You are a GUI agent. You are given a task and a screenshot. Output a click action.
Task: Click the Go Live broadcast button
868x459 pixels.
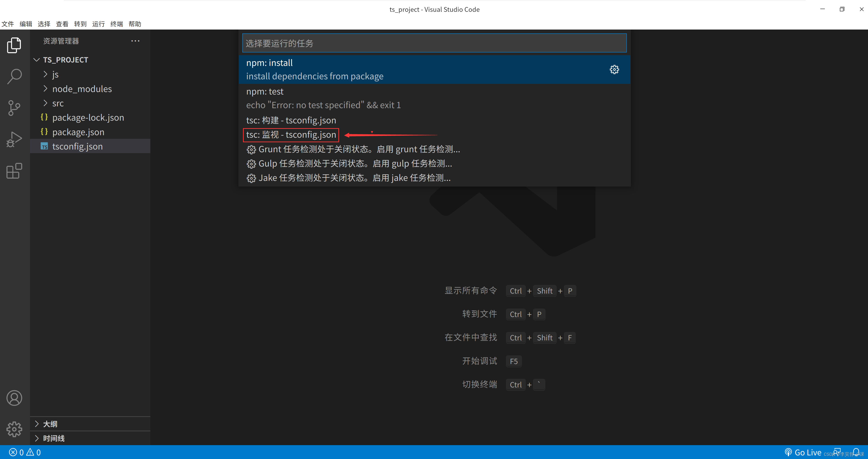coord(803,452)
